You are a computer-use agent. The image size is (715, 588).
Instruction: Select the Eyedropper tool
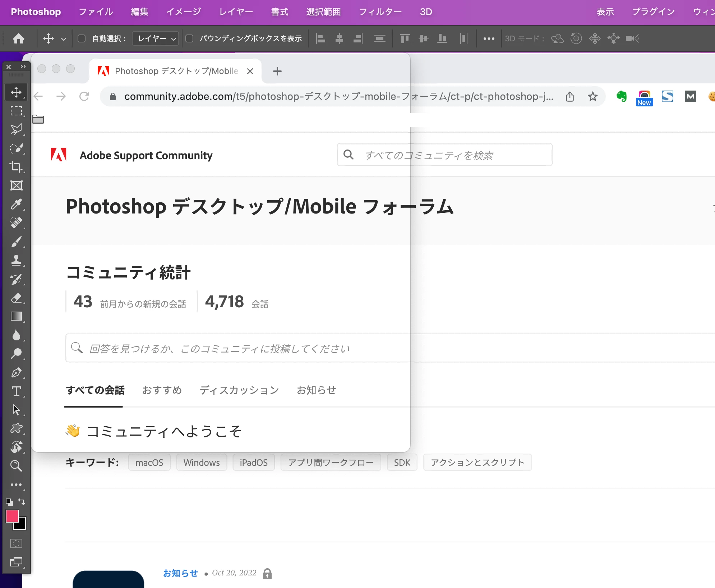(16, 204)
